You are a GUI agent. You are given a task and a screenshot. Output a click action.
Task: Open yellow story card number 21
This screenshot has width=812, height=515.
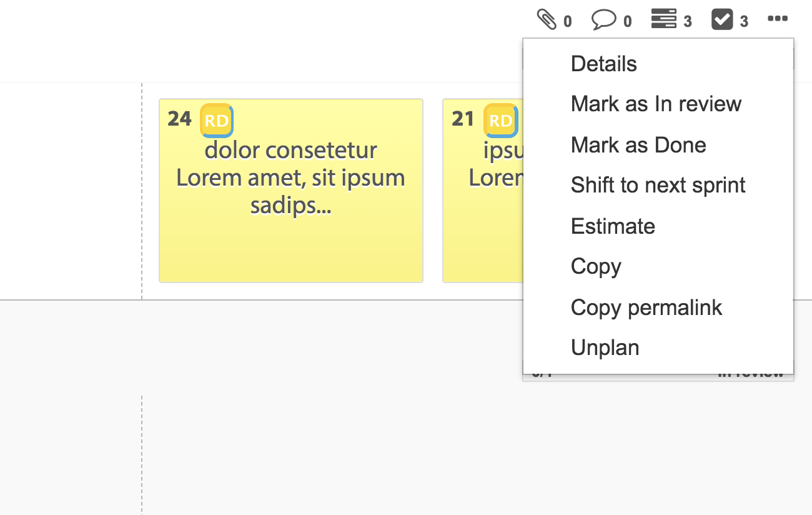coord(482,250)
